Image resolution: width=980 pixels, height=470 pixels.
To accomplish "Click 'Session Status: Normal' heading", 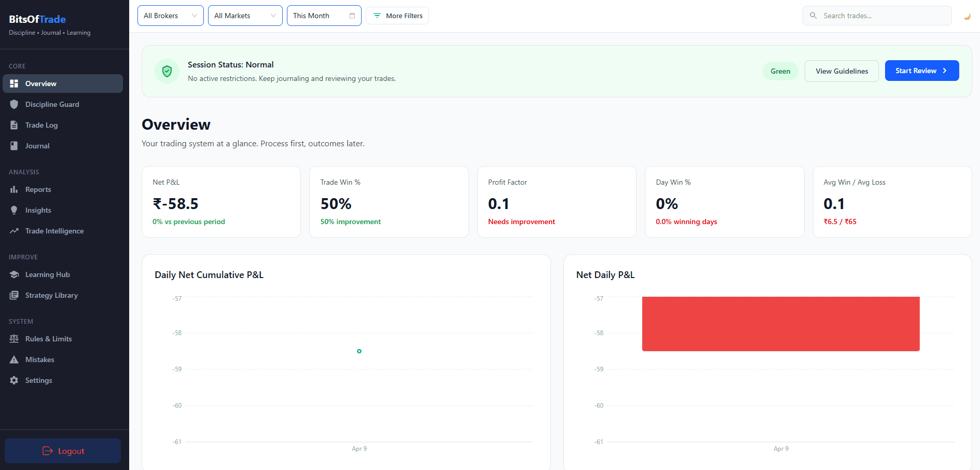I will 231,65.
